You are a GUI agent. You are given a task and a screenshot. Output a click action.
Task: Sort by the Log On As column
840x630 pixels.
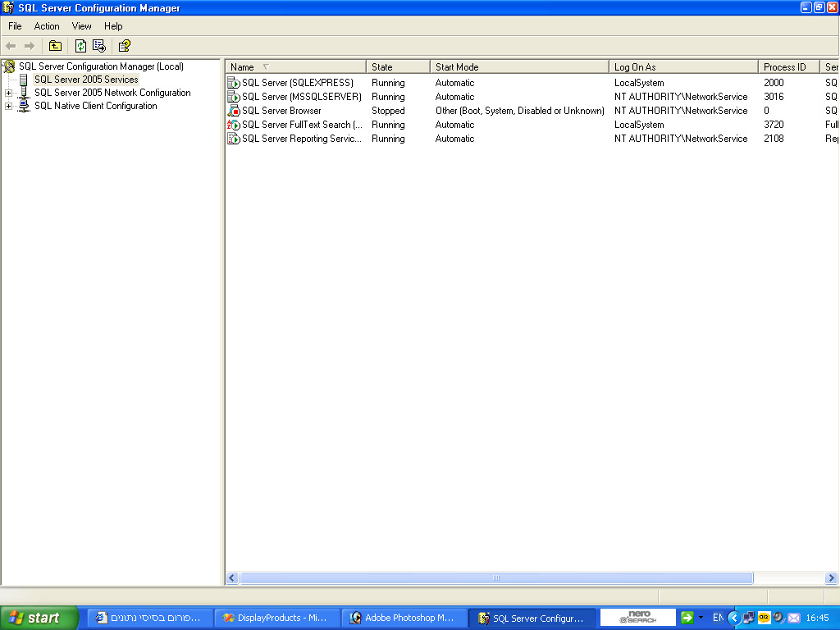click(682, 67)
